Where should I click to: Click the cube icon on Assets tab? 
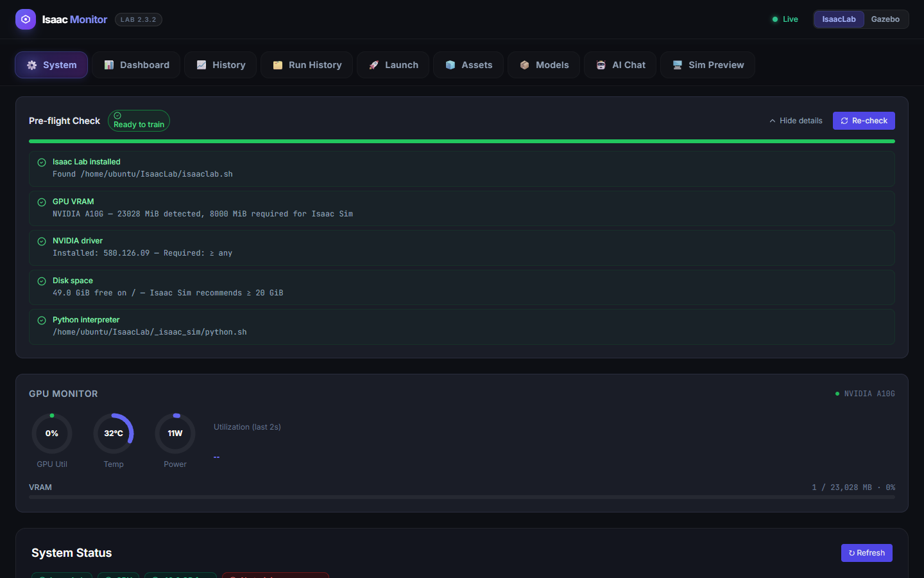coord(450,65)
